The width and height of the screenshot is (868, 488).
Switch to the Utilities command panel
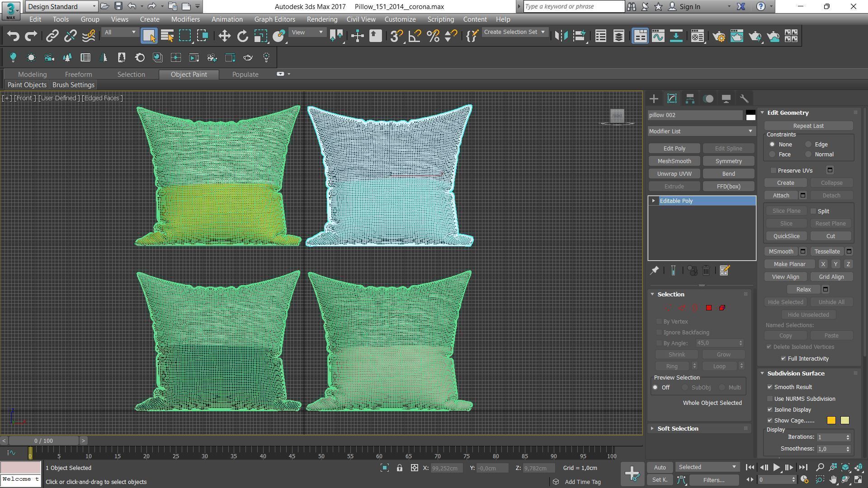pyautogui.click(x=744, y=99)
